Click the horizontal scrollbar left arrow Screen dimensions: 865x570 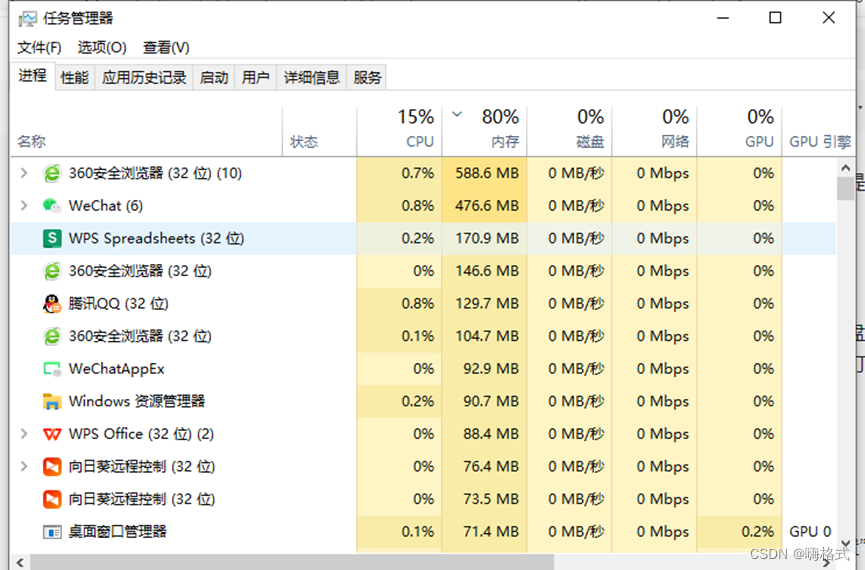click(20, 563)
